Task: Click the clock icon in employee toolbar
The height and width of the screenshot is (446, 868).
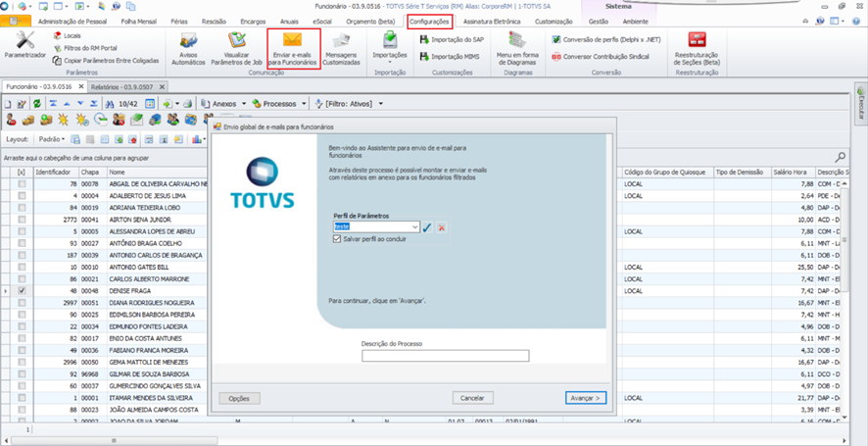Action: point(100,120)
